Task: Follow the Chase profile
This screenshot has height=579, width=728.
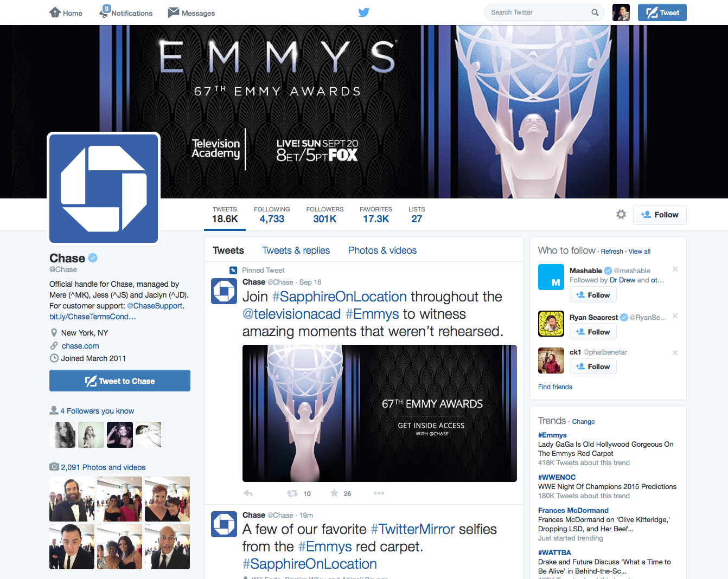Action: pos(660,215)
